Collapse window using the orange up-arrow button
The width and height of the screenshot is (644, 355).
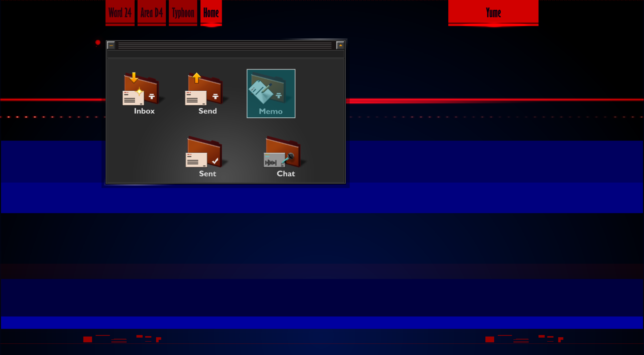pyautogui.click(x=340, y=45)
